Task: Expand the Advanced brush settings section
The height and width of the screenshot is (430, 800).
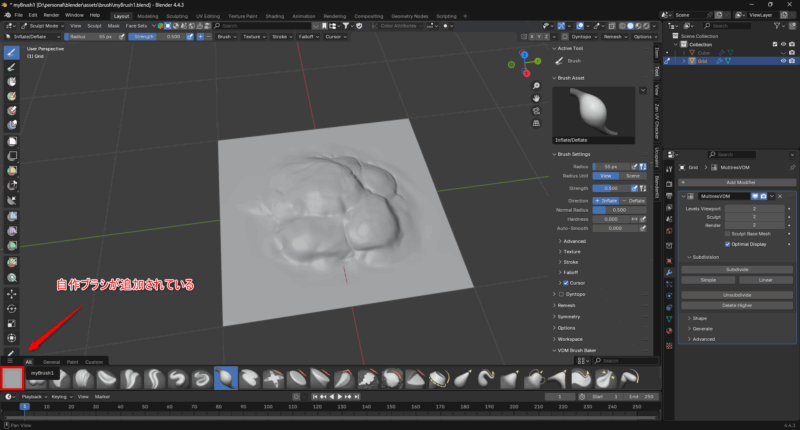Action: pyautogui.click(x=572, y=241)
